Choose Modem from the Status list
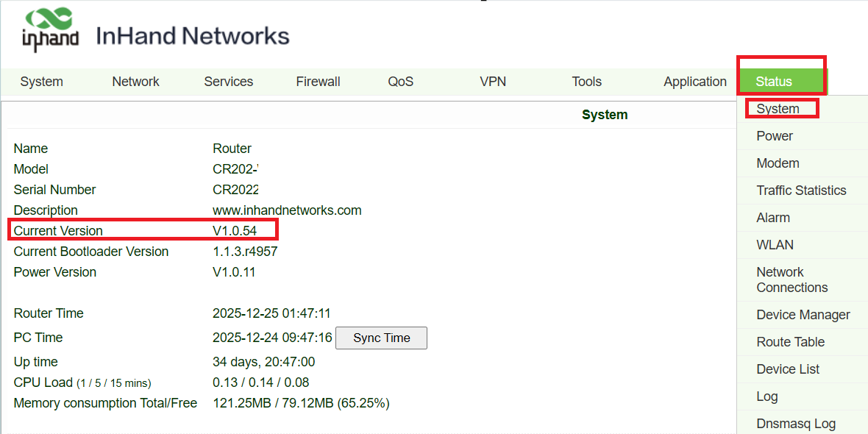The width and height of the screenshot is (868, 434). pos(778,163)
